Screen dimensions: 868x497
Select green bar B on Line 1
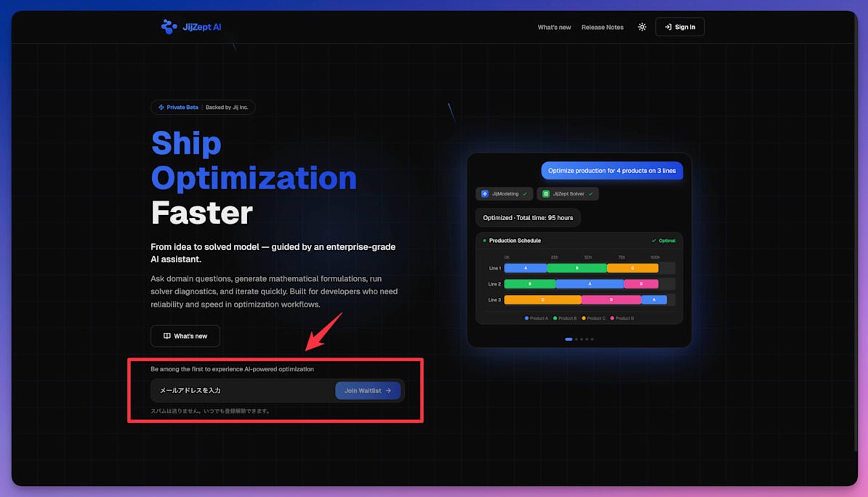[x=576, y=268]
